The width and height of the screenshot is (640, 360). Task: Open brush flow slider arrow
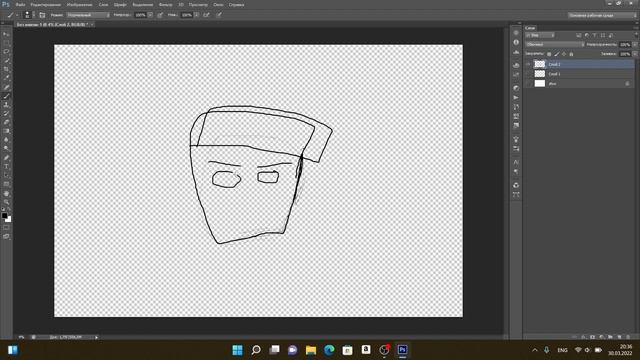[197, 15]
